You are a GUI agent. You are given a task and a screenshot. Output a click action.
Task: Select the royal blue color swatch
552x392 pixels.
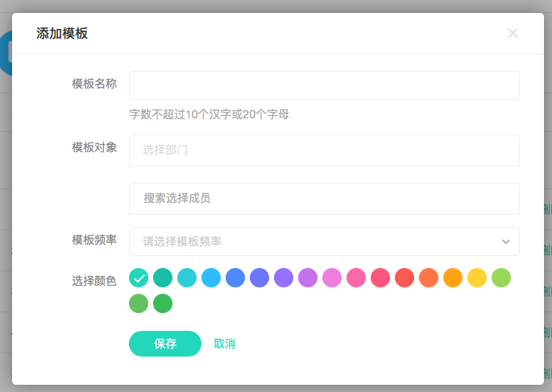[x=235, y=279]
